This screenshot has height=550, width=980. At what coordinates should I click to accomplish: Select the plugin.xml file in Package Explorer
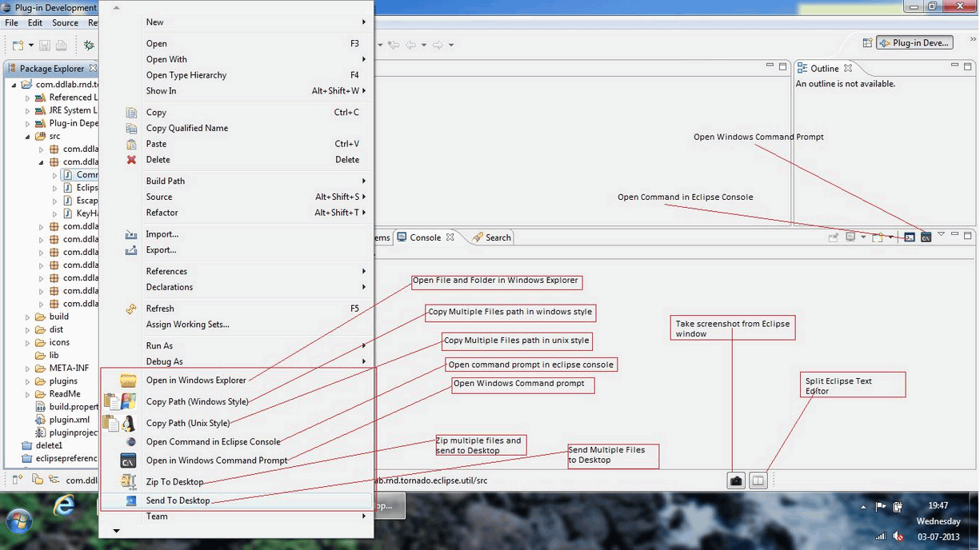coord(62,420)
